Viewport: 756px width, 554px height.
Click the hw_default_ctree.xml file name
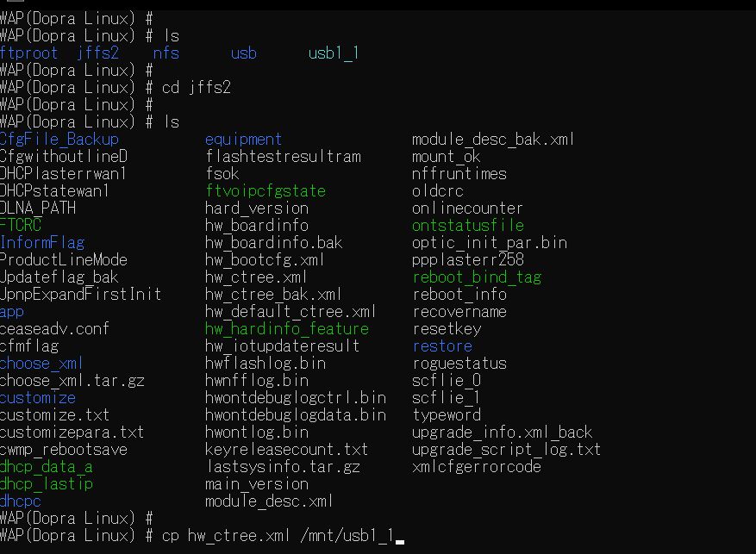click(x=291, y=311)
